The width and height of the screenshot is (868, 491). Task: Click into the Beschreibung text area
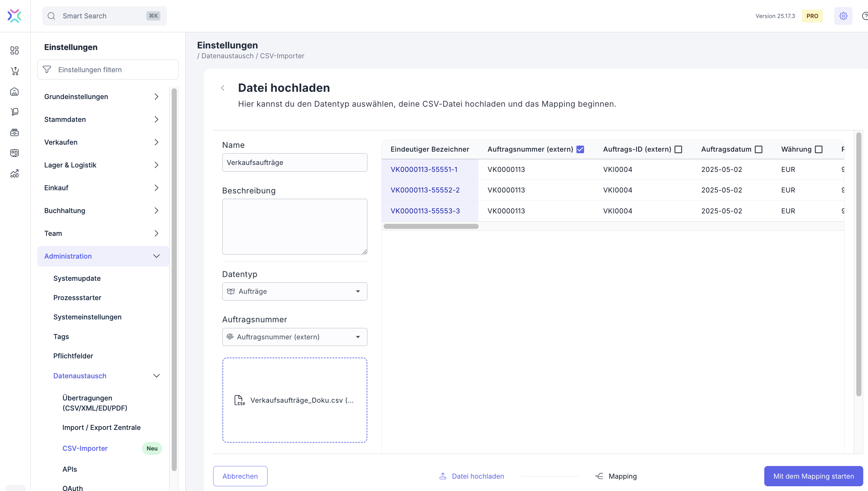pyautogui.click(x=294, y=226)
